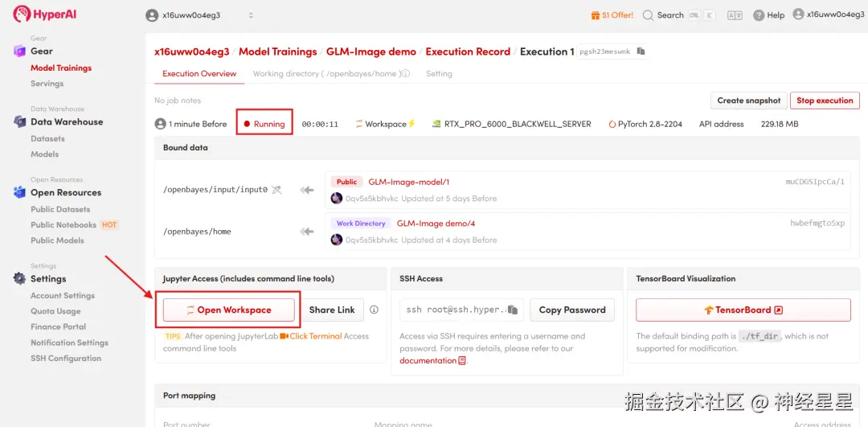Click the ssh root@ssh.hyper command field

coord(461,310)
